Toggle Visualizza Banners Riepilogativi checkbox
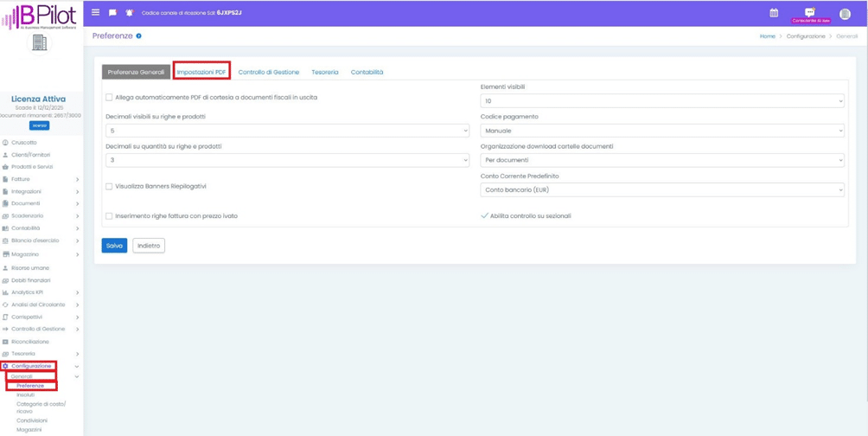This screenshot has width=868, height=436. tap(109, 187)
